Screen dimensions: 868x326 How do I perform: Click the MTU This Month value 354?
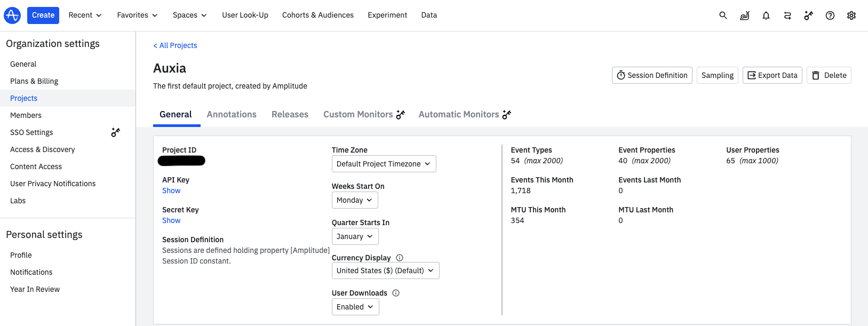tap(517, 220)
